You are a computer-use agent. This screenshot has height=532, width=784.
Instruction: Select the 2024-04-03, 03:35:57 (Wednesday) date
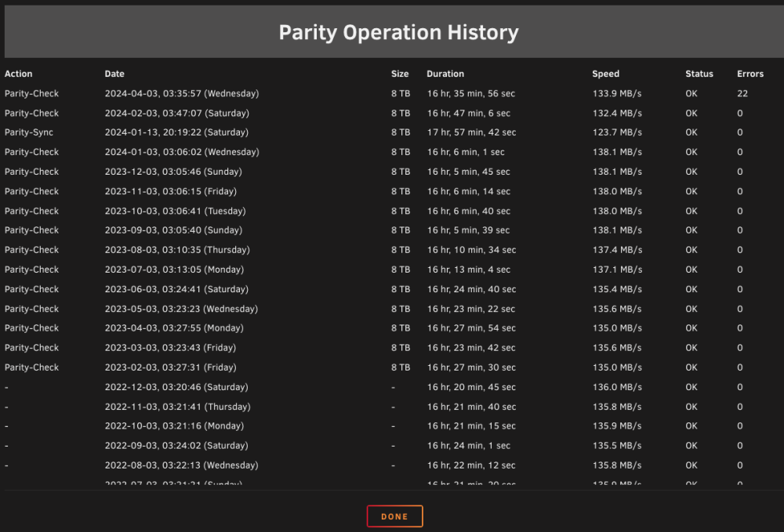click(x=182, y=93)
